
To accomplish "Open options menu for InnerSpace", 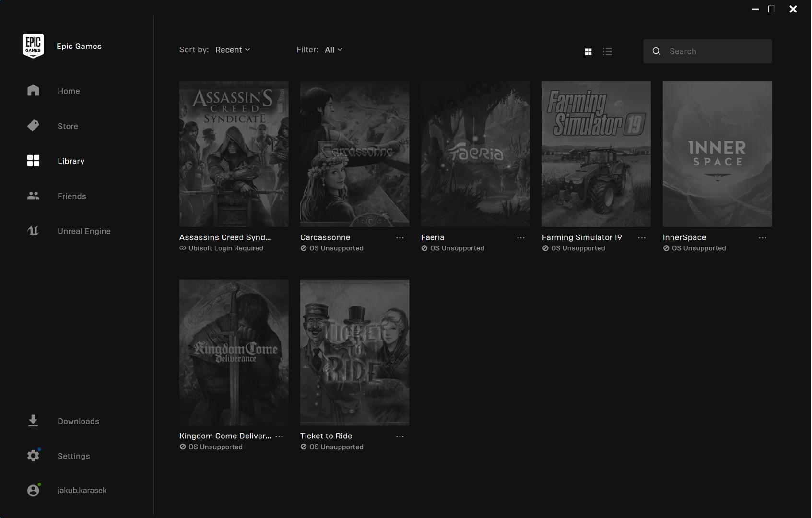I will coord(763,238).
